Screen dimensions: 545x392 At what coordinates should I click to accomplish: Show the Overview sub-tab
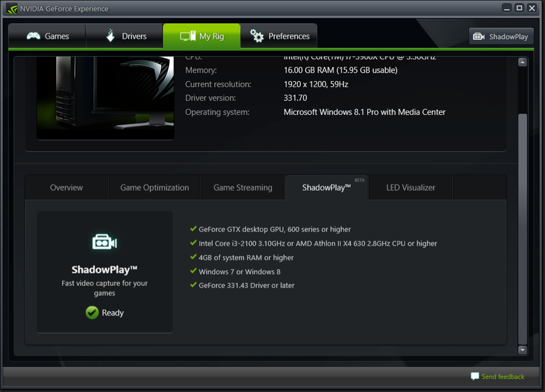[66, 187]
